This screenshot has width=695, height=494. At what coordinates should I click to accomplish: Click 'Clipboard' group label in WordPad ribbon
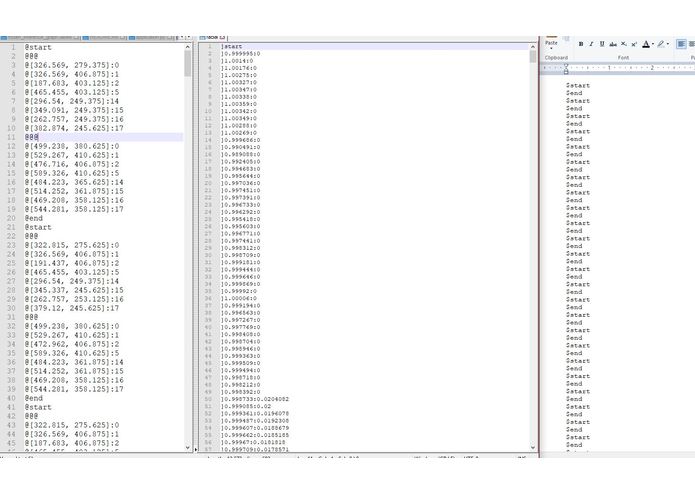click(x=556, y=58)
